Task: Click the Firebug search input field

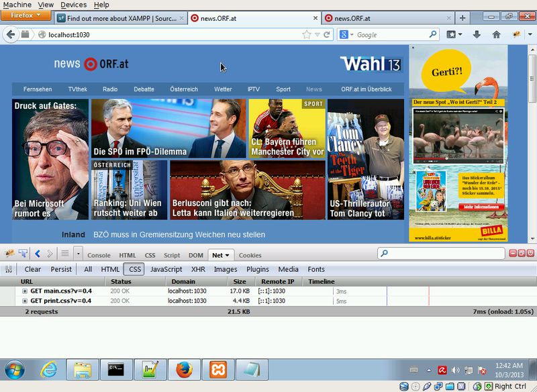Action: (x=444, y=254)
